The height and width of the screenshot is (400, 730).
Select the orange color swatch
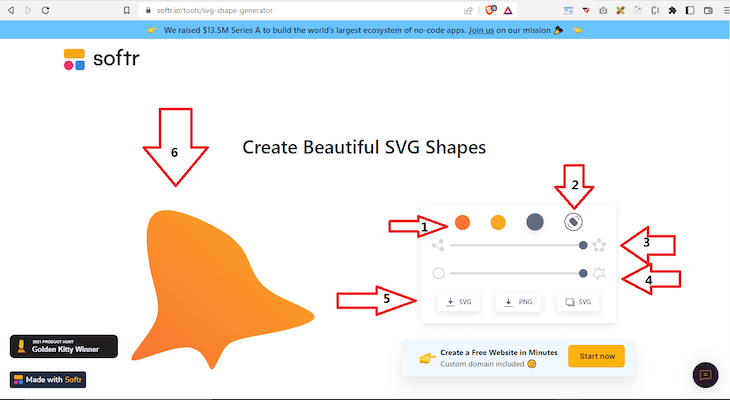click(462, 222)
